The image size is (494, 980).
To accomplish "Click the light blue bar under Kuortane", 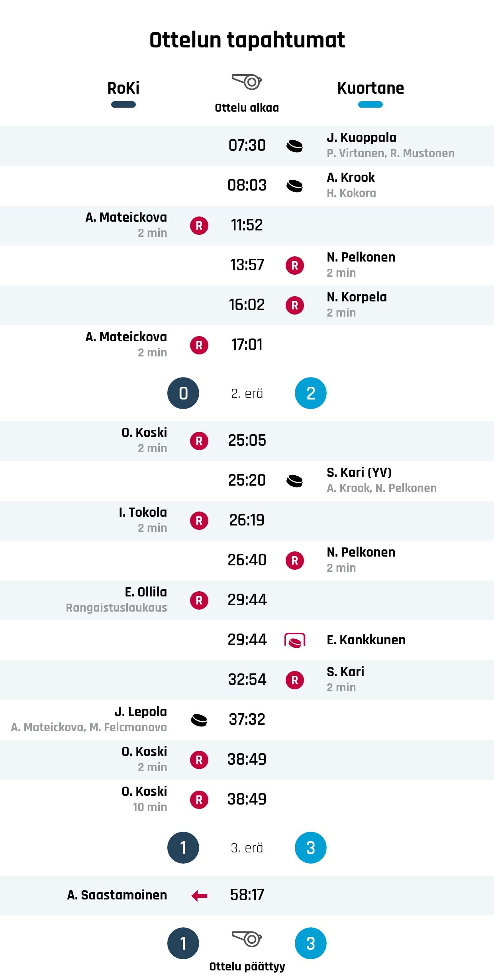I will click(370, 105).
